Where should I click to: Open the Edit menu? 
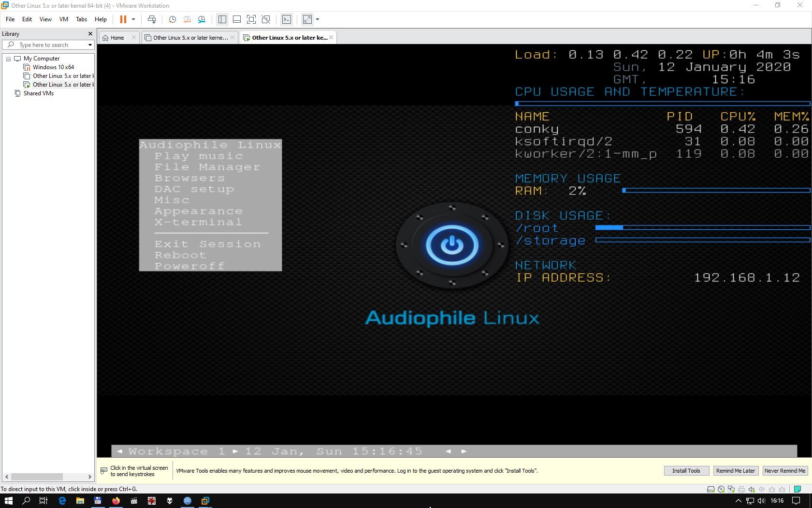[x=27, y=19]
